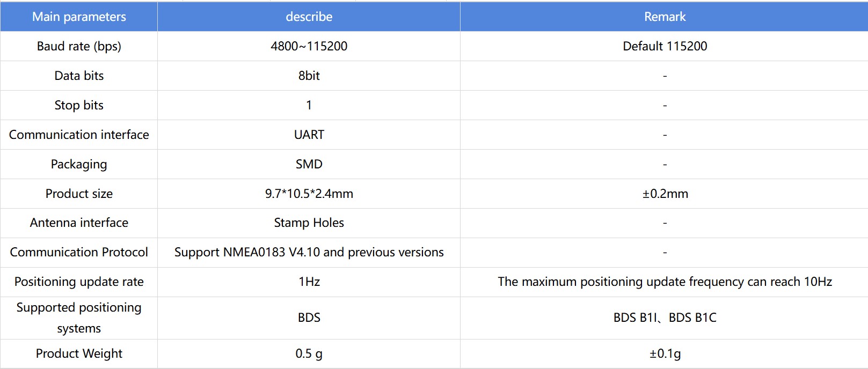Viewport: 868px width, 369px height.
Task: Click the NMEA0183 V4.10 protocol text
Action: [309, 252]
